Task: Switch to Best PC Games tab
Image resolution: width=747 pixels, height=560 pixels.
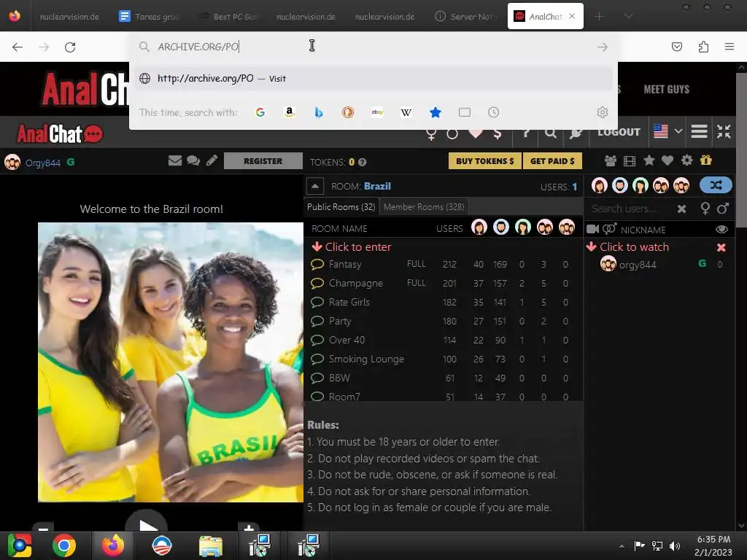Action: 228,17
